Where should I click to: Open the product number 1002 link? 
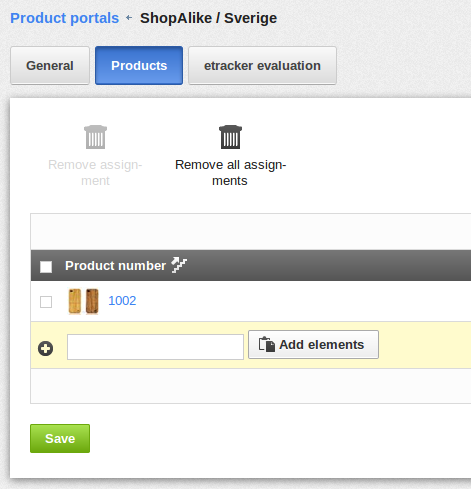click(122, 301)
